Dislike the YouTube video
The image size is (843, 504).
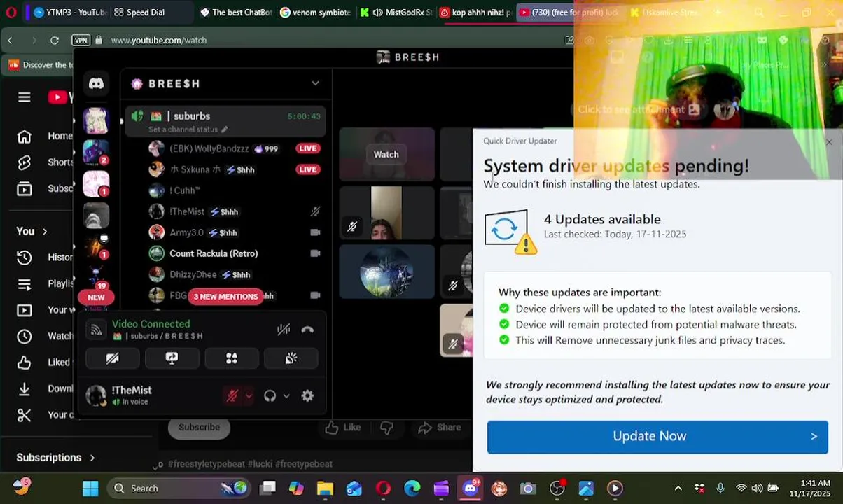tap(386, 427)
